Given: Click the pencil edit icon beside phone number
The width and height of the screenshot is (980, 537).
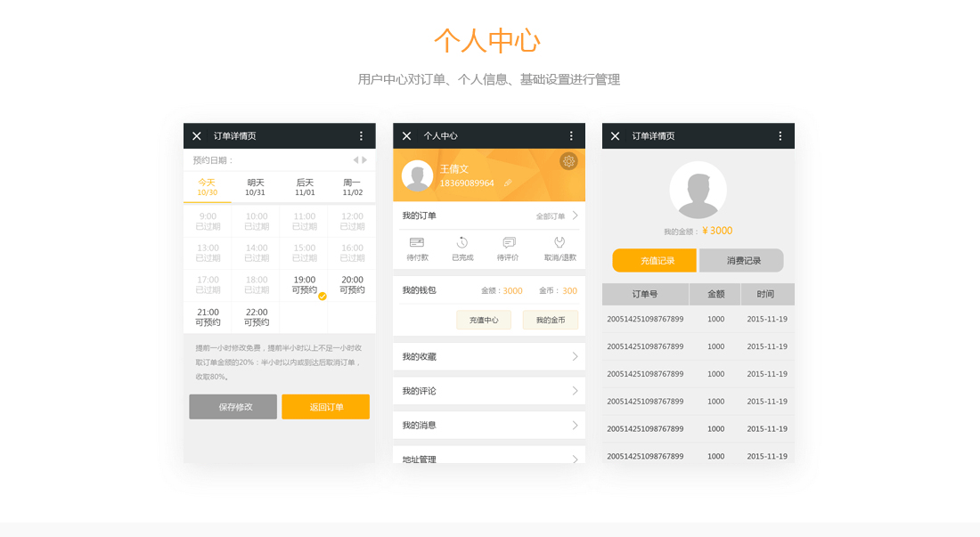Looking at the screenshot, I should tap(508, 183).
